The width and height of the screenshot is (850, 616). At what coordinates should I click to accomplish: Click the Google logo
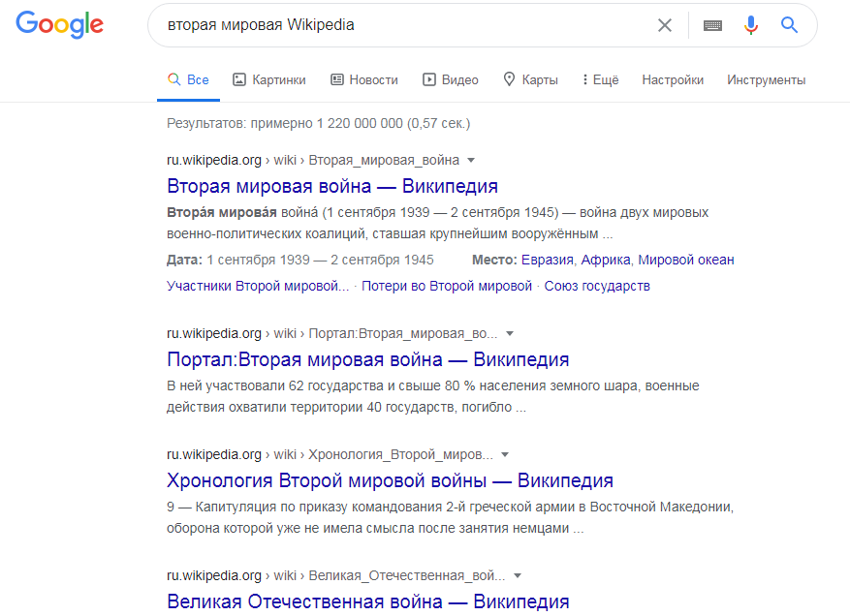point(60,24)
